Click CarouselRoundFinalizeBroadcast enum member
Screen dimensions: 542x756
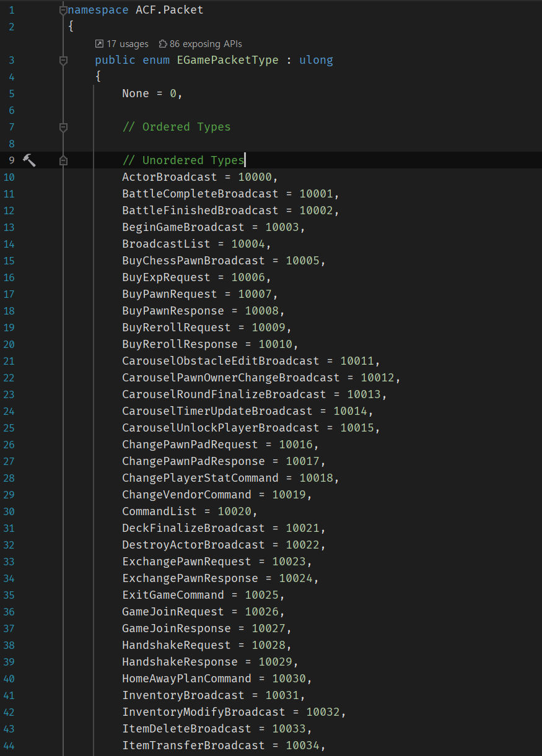(x=224, y=394)
